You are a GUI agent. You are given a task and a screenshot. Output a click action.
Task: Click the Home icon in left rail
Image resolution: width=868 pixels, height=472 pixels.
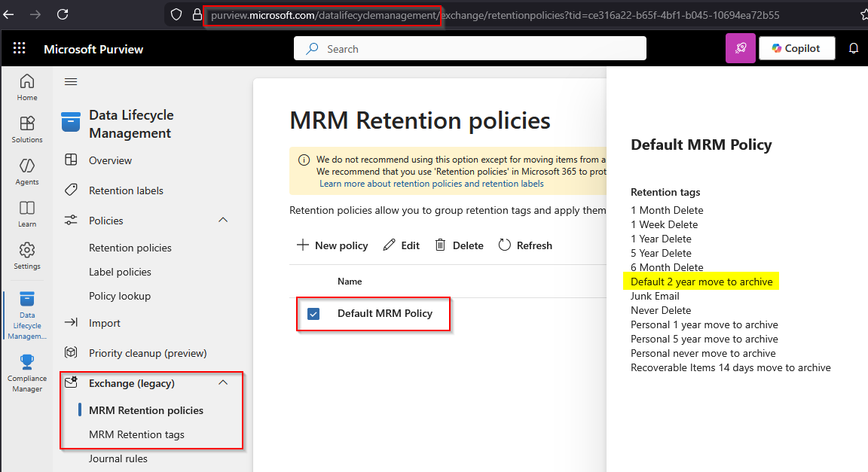27,81
